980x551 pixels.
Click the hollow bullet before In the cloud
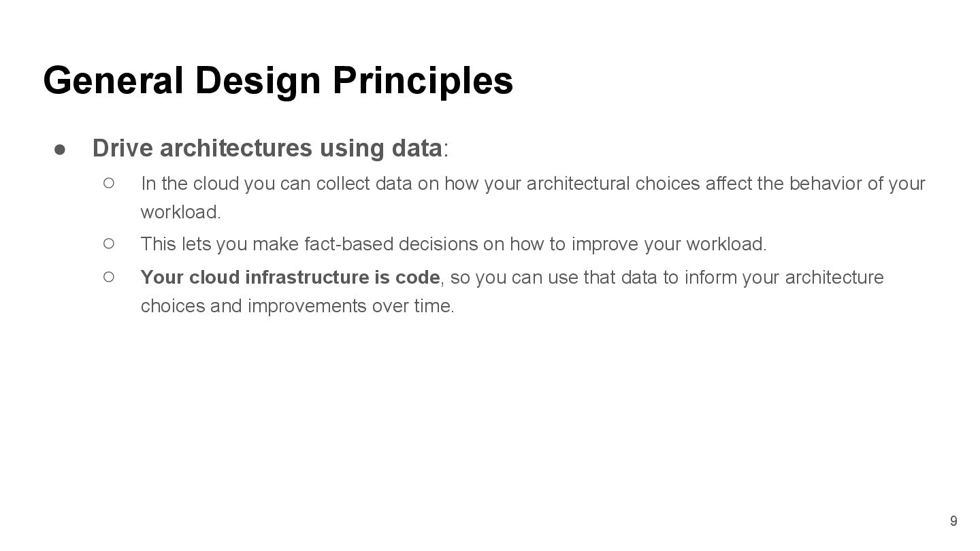pos(109,183)
